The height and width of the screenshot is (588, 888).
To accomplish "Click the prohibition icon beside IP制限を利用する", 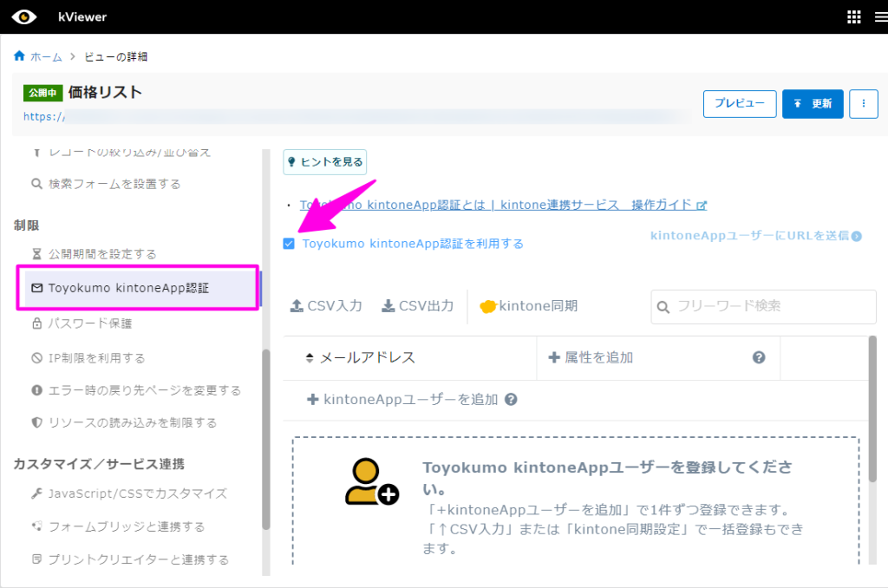I will (x=36, y=358).
